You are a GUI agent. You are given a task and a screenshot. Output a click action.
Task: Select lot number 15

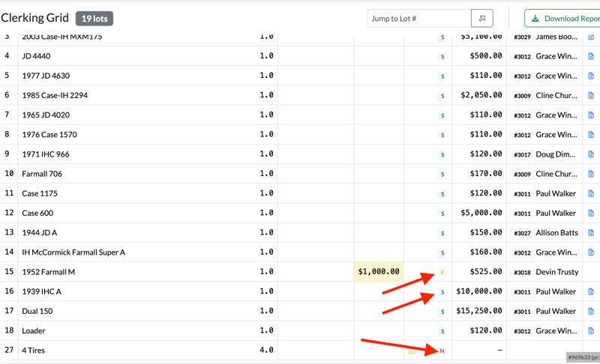pyautogui.click(x=9, y=272)
